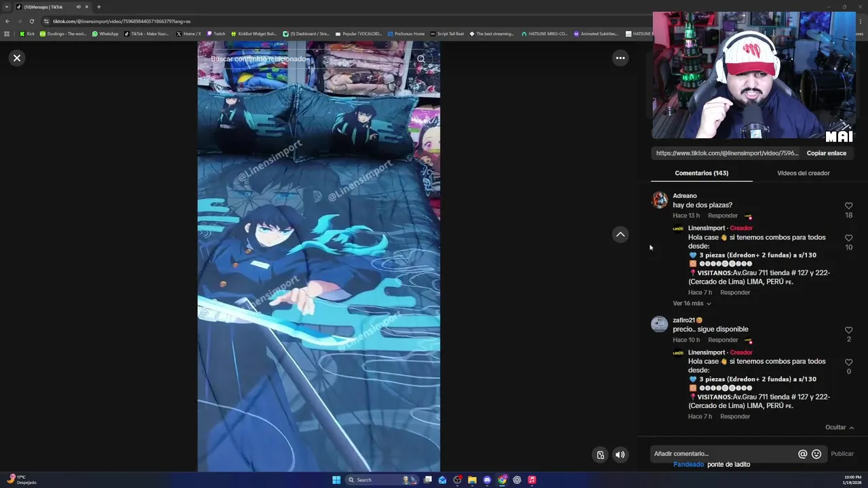The height and width of the screenshot is (488, 868).
Task: Open The best streaming bookmark
Action: pos(492,33)
